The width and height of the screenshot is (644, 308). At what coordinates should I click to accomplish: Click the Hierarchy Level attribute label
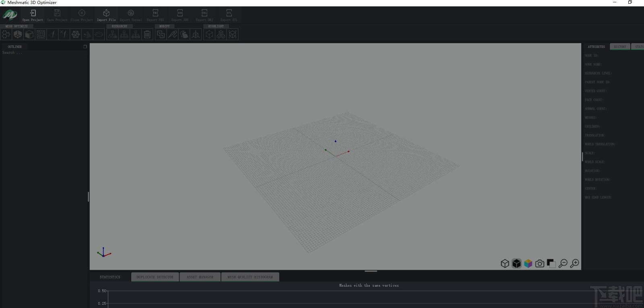coord(598,73)
